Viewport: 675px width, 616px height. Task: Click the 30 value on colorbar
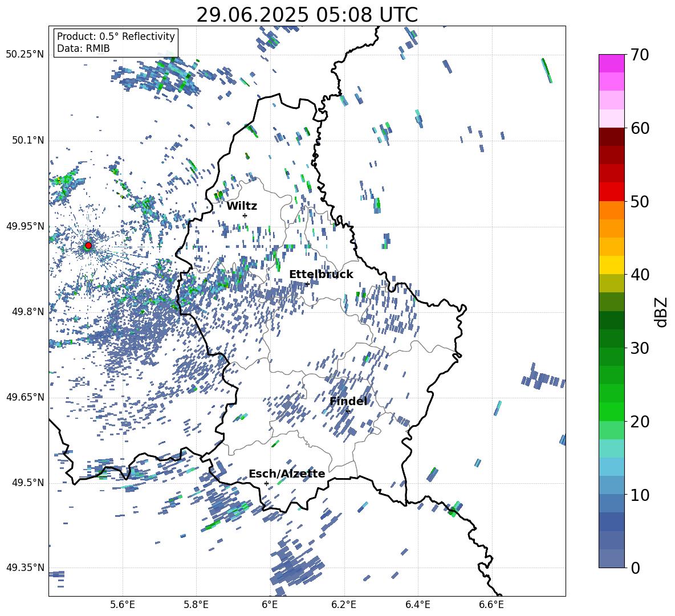(640, 348)
